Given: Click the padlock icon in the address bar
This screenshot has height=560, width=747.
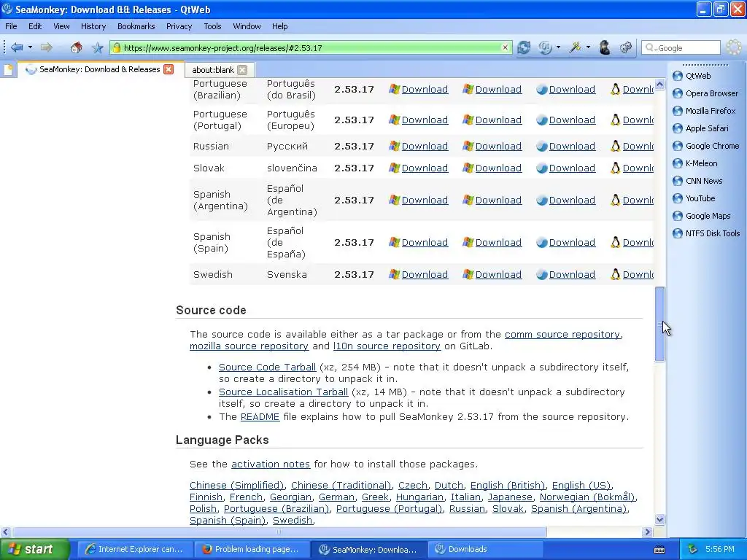Looking at the screenshot, I should pyautogui.click(x=116, y=47).
